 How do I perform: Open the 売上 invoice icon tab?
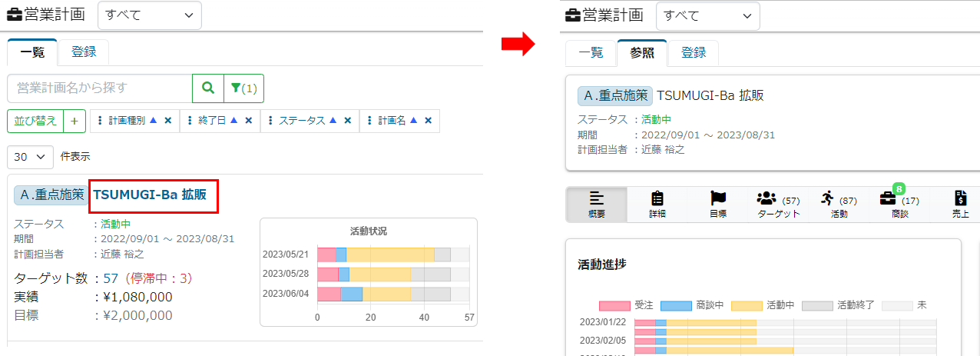[x=960, y=205]
